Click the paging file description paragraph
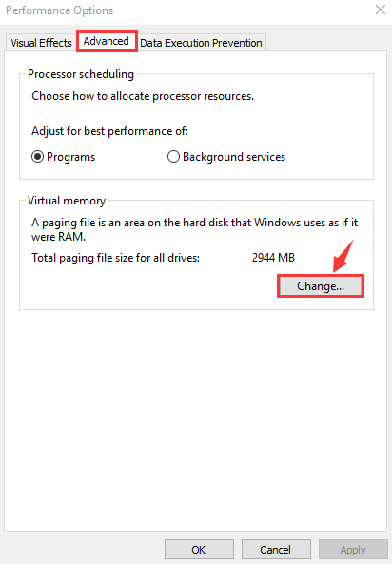This screenshot has width=392, height=564. (x=194, y=229)
